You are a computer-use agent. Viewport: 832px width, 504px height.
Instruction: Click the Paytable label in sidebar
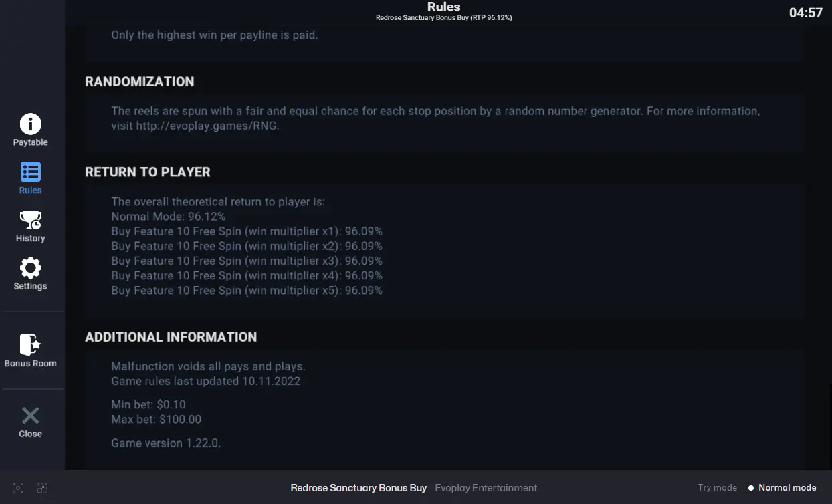pos(30,142)
